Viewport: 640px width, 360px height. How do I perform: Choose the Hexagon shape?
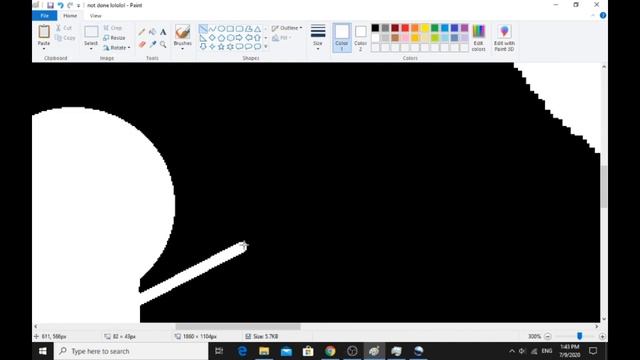[x=230, y=38]
